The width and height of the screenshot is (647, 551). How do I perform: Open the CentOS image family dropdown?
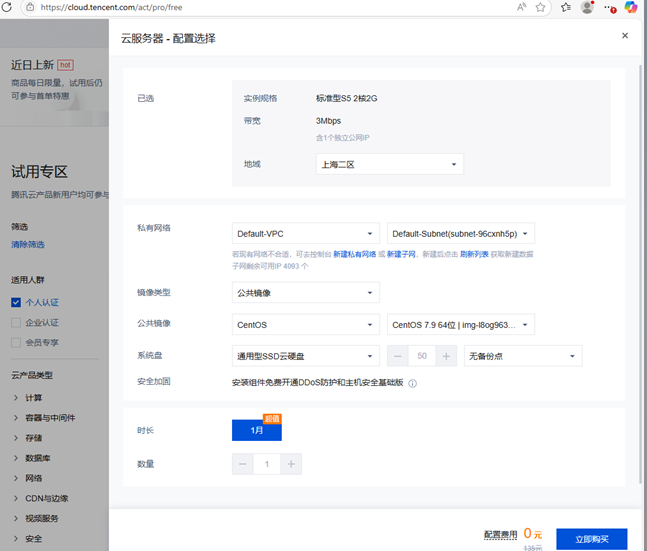(x=306, y=324)
